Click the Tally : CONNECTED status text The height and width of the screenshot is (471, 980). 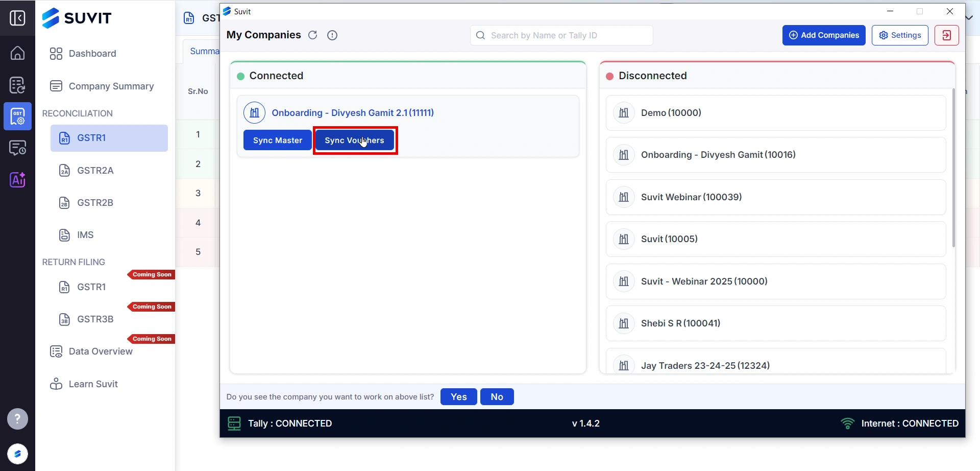290,423
